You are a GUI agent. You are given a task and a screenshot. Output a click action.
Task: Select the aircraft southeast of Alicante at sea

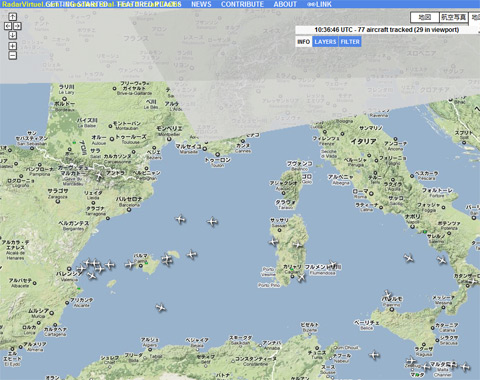(x=161, y=307)
